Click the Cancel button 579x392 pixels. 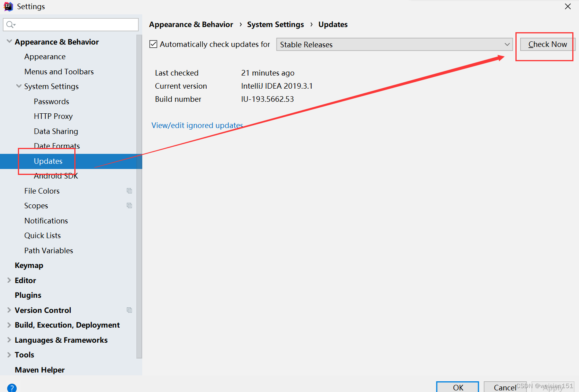505,387
